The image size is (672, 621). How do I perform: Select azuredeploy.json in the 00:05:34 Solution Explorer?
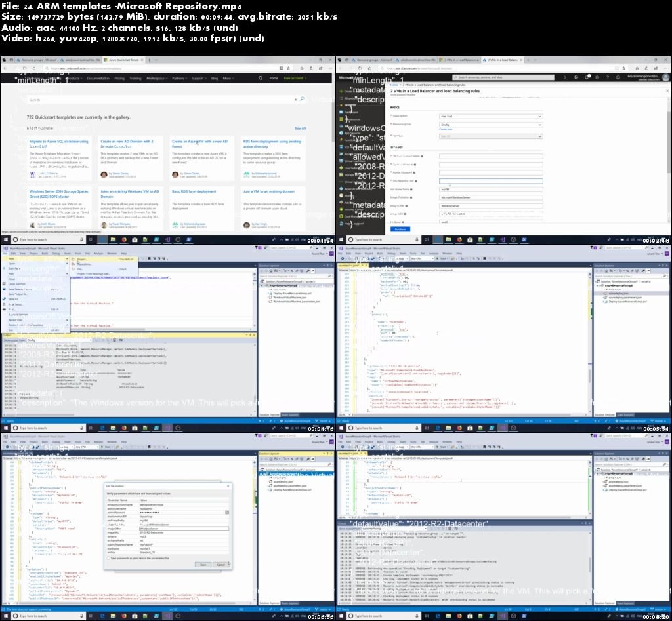pyautogui.click(x=618, y=293)
